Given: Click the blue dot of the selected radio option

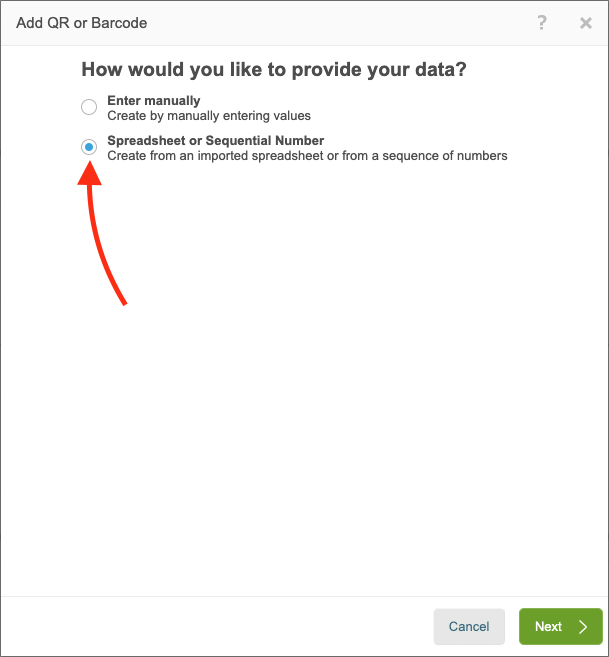Looking at the screenshot, I should click(89, 147).
